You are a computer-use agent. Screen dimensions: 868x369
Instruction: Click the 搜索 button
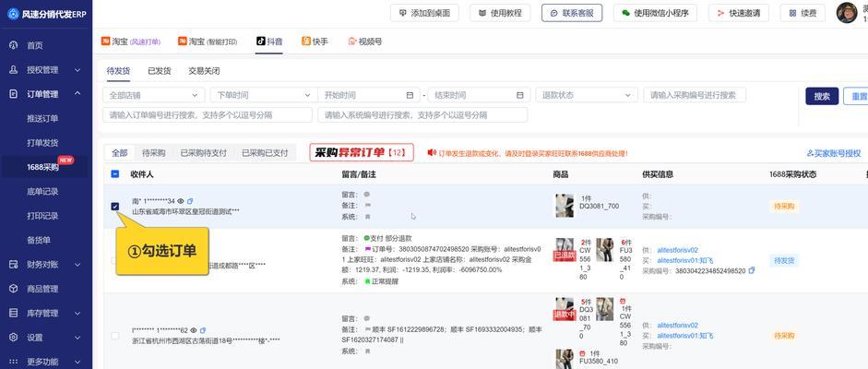(x=822, y=96)
